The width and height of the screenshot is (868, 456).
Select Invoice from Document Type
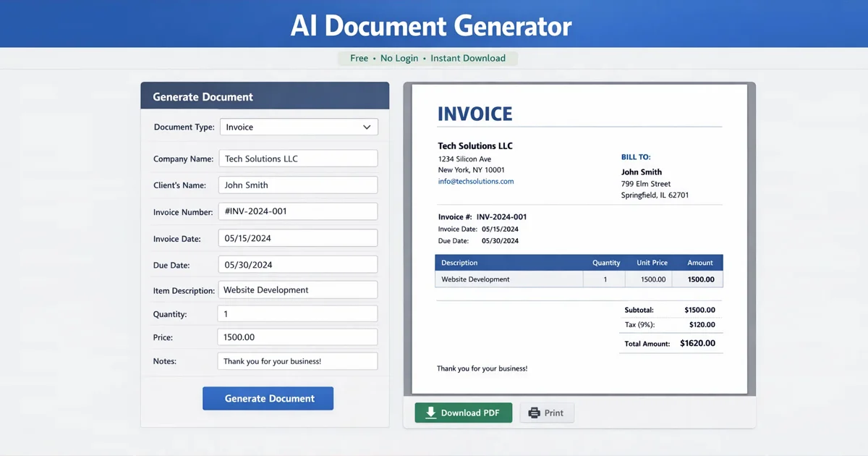298,127
